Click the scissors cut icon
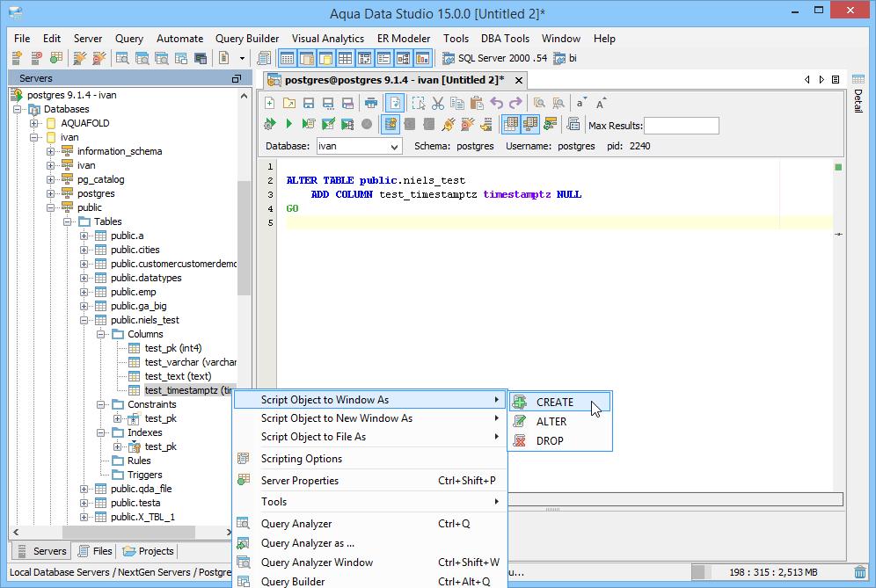 [x=438, y=103]
